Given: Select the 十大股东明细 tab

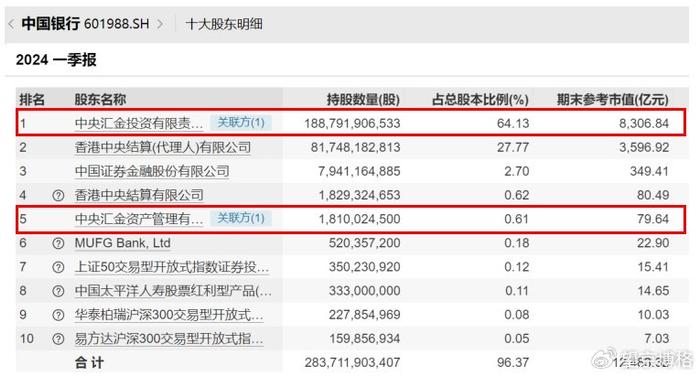Looking at the screenshot, I should pyautogui.click(x=224, y=24).
